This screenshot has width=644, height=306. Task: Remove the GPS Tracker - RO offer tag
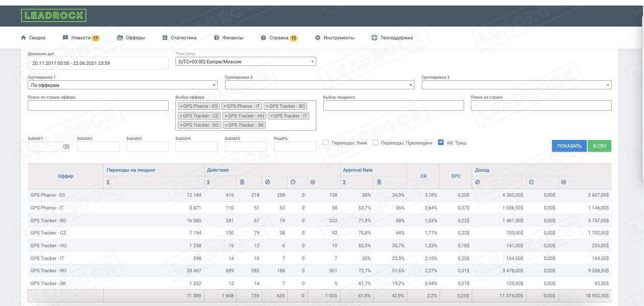[x=181, y=125]
